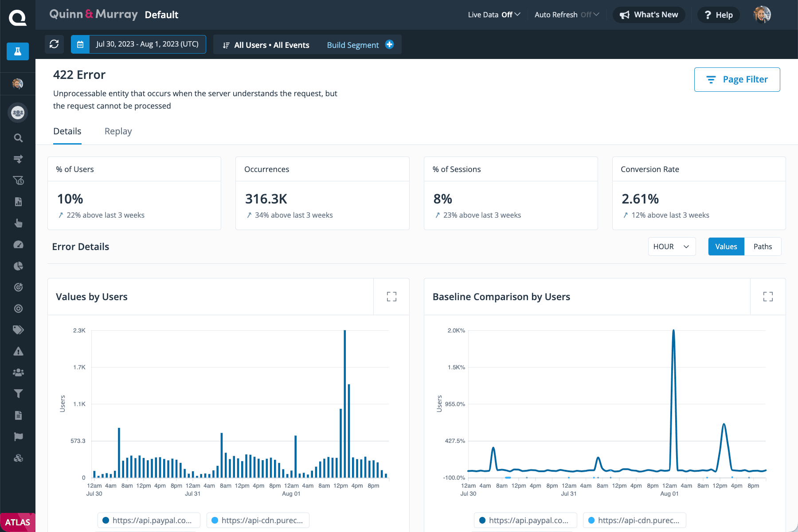Open the alerts warning triangle icon
This screenshot has height=532, width=798.
[18, 352]
